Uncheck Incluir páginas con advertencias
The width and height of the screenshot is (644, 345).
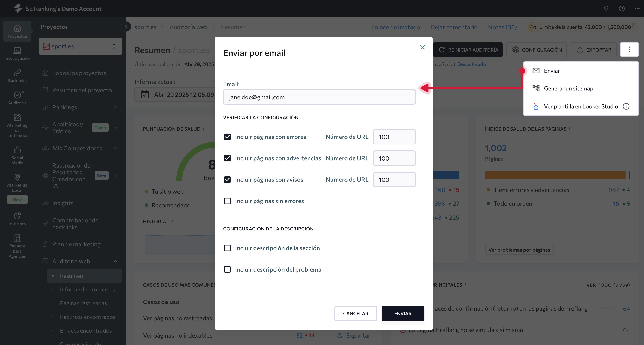coord(227,158)
